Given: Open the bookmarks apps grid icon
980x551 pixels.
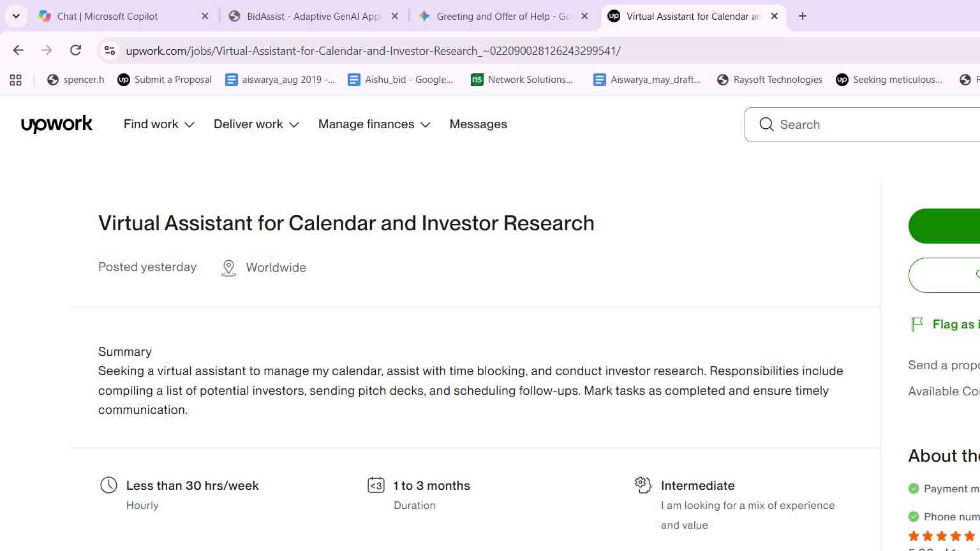Looking at the screenshot, I should [16, 80].
